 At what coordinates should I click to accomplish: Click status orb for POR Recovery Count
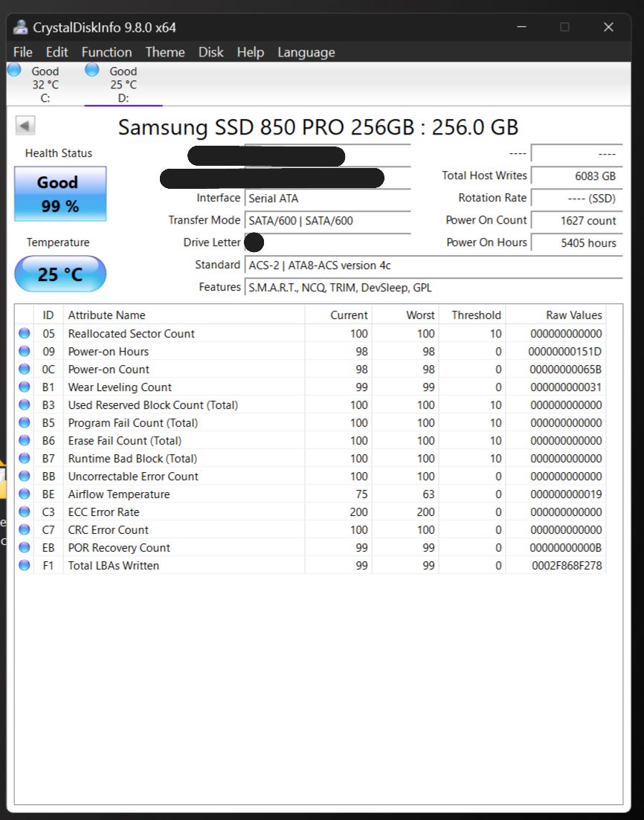coord(24,547)
